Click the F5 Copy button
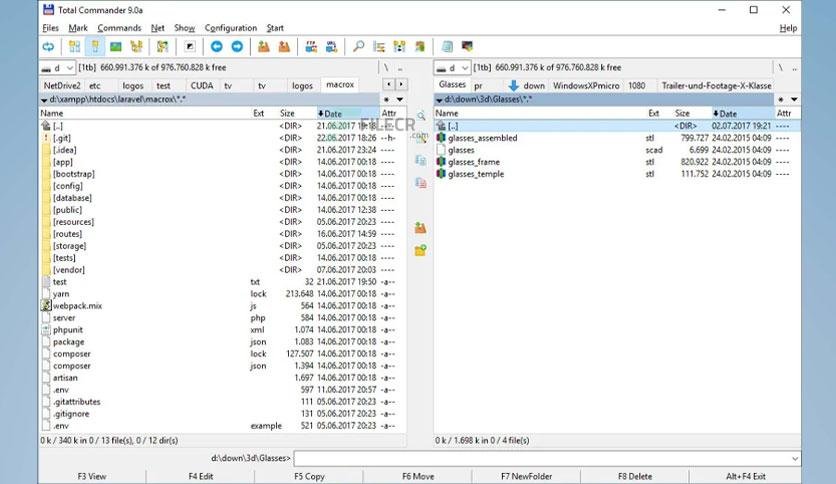The height and width of the screenshot is (484, 836). [x=309, y=476]
